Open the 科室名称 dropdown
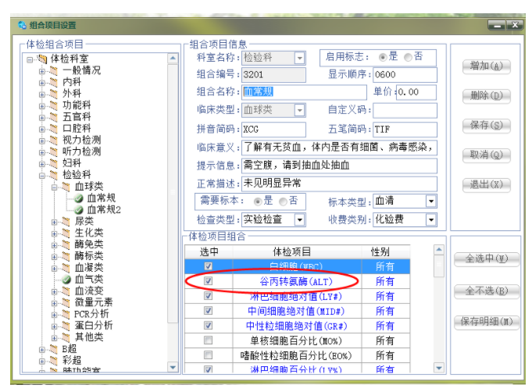 (299, 58)
